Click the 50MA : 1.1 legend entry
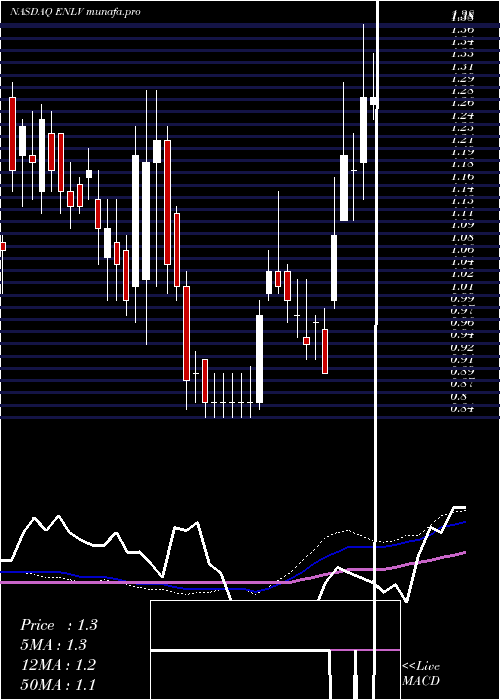This screenshot has width=500, height=700. (x=58, y=684)
